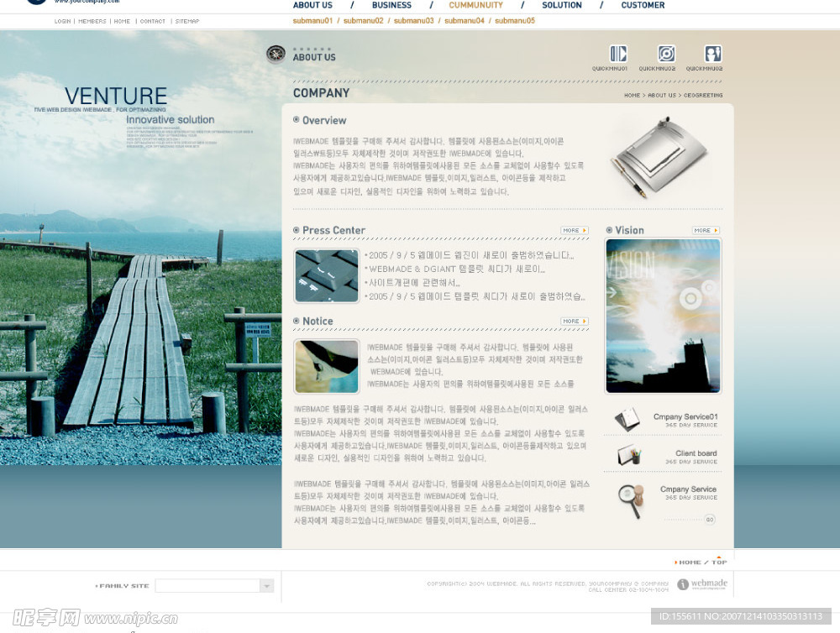Click the Innovative solution banner text
This screenshot has height=633, width=840.
point(171,120)
